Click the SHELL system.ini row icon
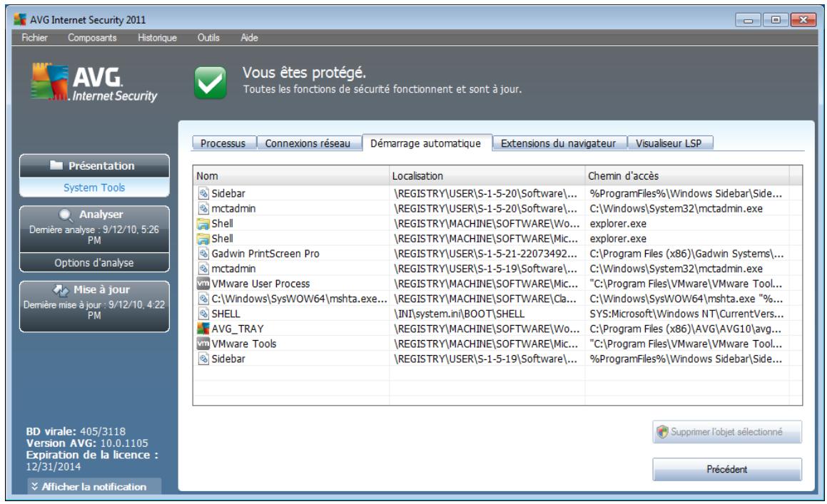The width and height of the screenshot is (827, 504). [203, 314]
